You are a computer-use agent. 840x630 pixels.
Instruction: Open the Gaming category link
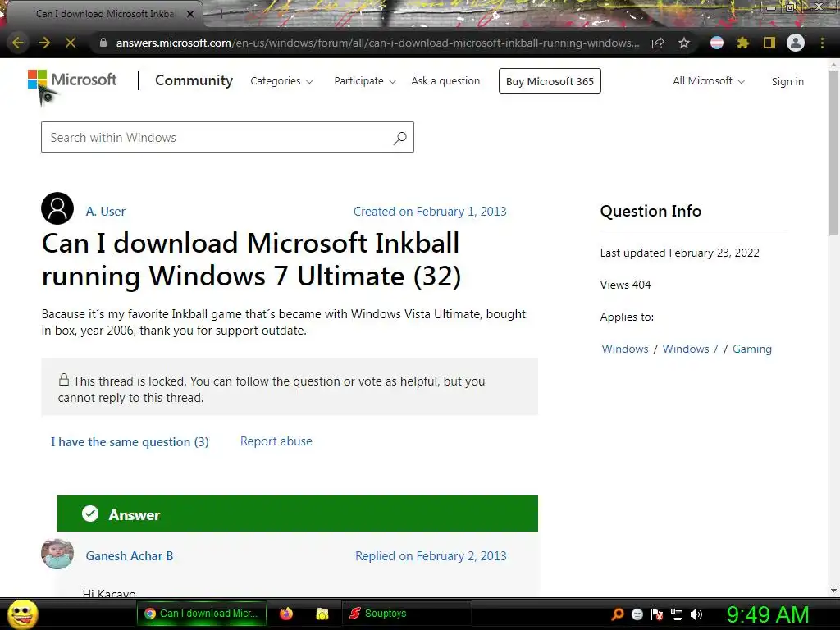(752, 349)
